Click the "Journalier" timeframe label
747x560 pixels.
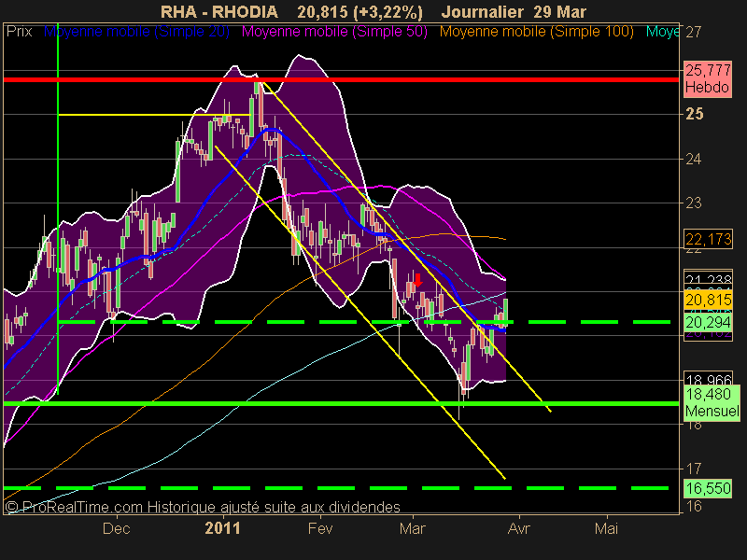(x=483, y=11)
